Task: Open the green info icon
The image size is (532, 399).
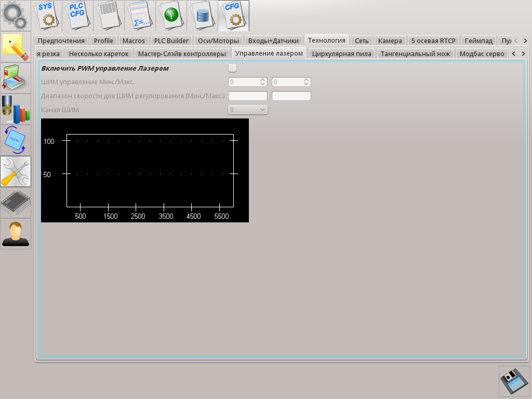Action: [171, 16]
